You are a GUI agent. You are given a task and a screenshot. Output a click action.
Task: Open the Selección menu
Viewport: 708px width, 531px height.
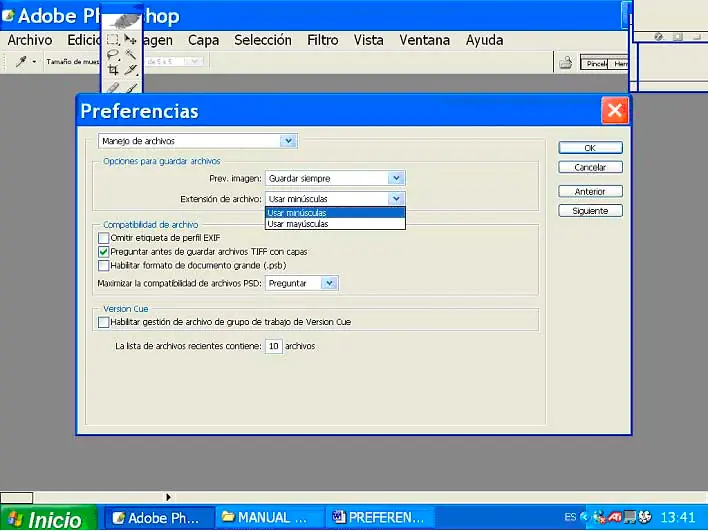pos(263,40)
